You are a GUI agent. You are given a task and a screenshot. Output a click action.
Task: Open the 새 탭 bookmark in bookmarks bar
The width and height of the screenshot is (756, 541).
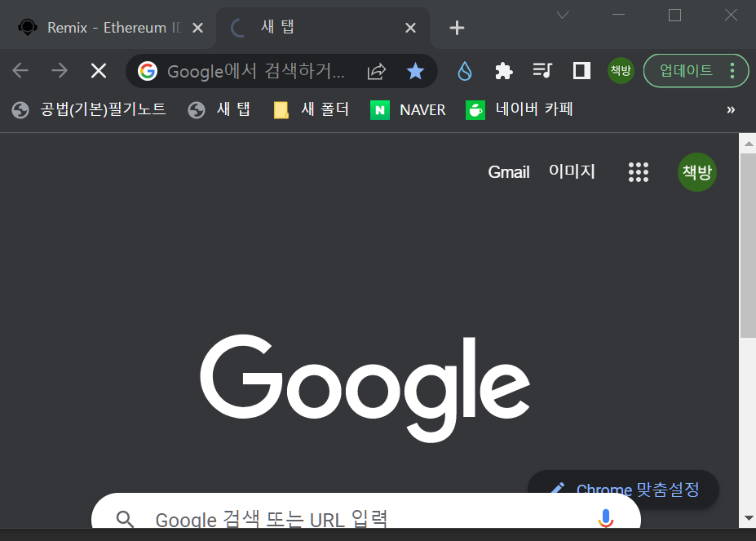(x=219, y=109)
